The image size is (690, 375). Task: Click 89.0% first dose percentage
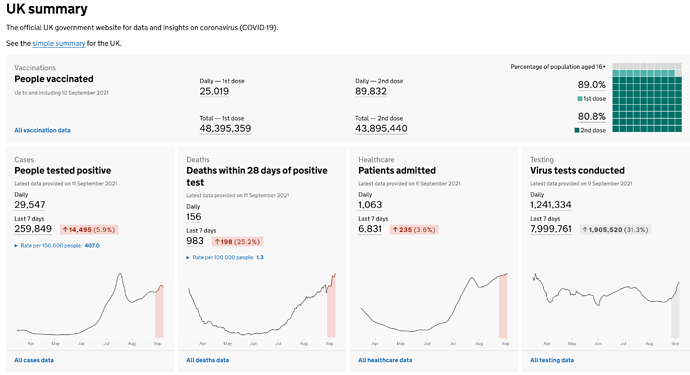pos(591,85)
